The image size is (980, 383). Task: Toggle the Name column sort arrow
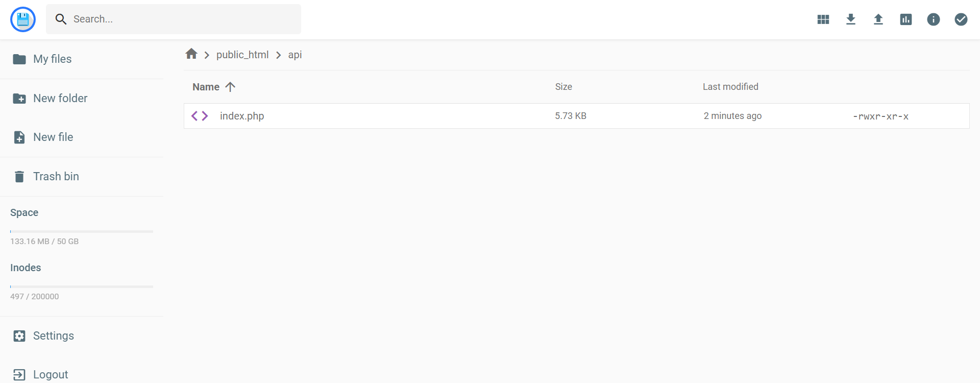click(x=231, y=86)
